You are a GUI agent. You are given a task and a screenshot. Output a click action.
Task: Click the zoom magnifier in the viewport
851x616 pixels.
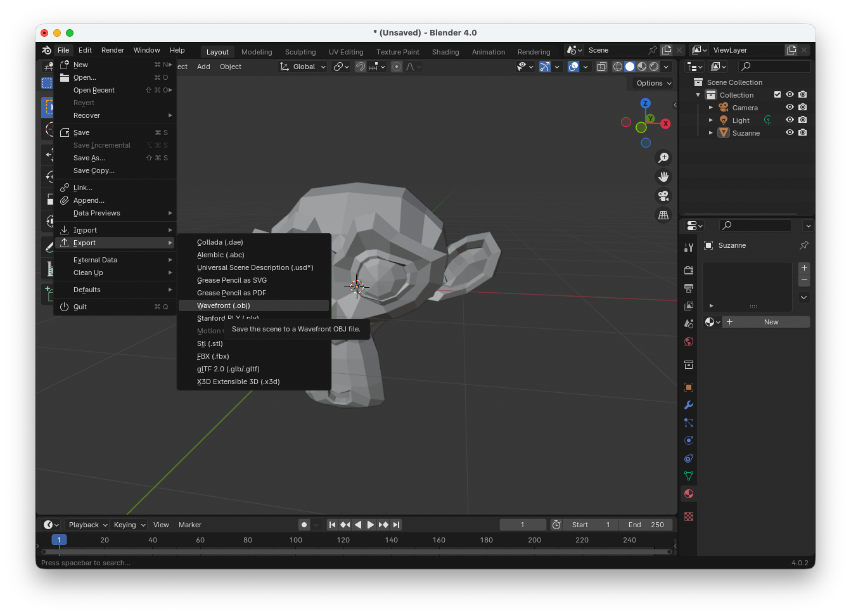pyautogui.click(x=663, y=158)
